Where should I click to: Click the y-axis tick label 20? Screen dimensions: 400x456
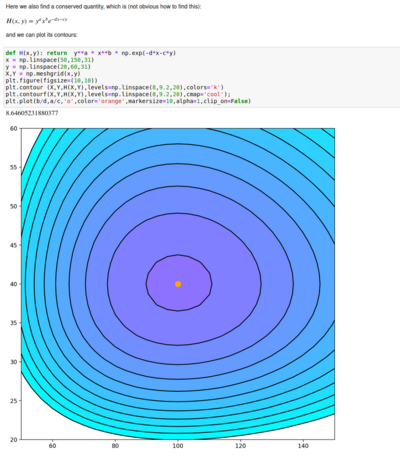(14, 440)
